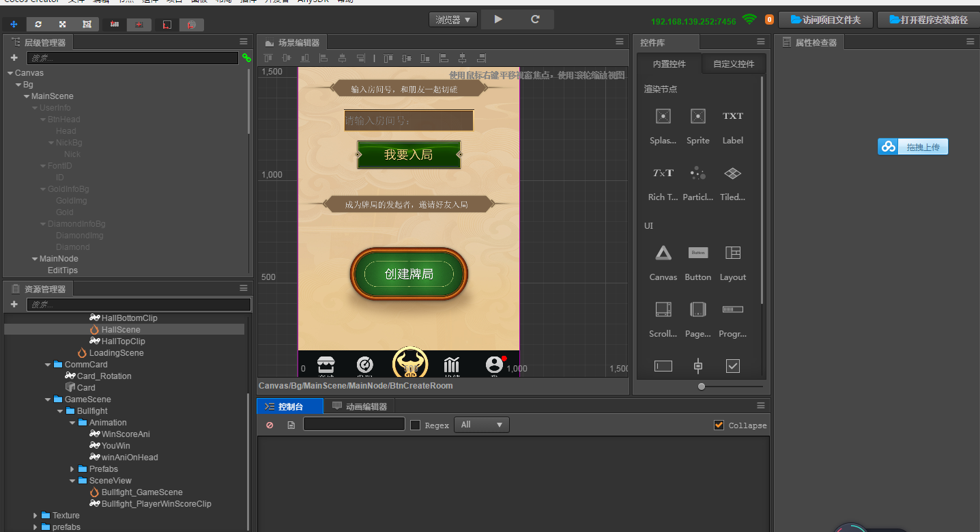
Task: Uncheck the Collapse checkbox
Action: click(719, 425)
